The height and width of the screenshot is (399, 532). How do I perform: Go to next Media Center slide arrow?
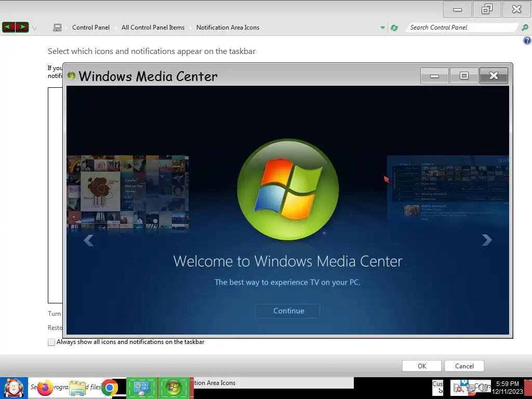[486, 240]
